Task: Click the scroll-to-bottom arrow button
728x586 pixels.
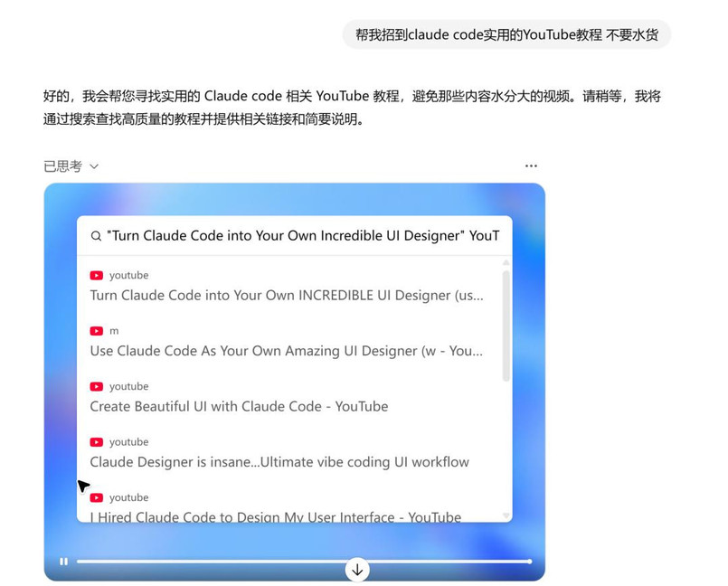Action: (357, 570)
